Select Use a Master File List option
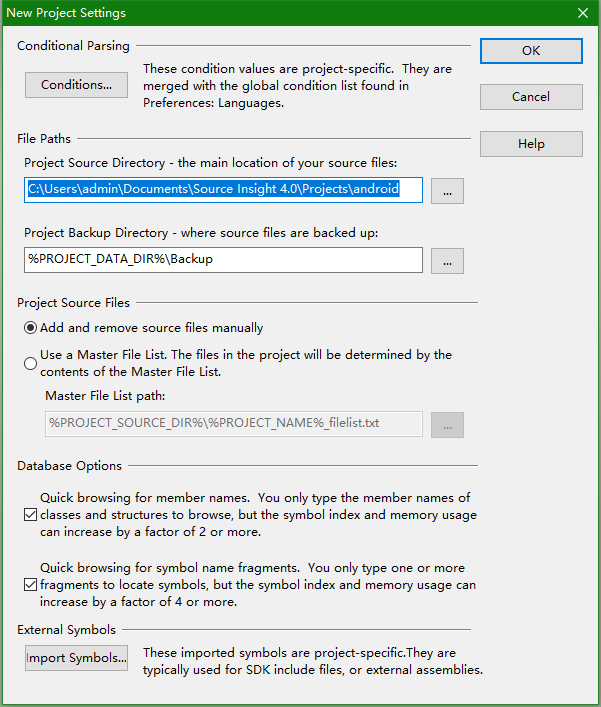Screen dimensions: 601x707 tap(238, 363)
